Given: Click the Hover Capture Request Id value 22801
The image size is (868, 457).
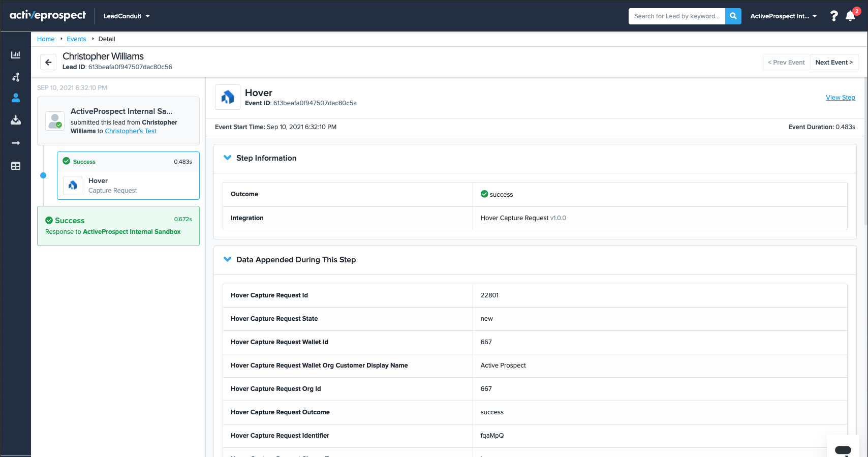Looking at the screenshot, I should (489, 295).
